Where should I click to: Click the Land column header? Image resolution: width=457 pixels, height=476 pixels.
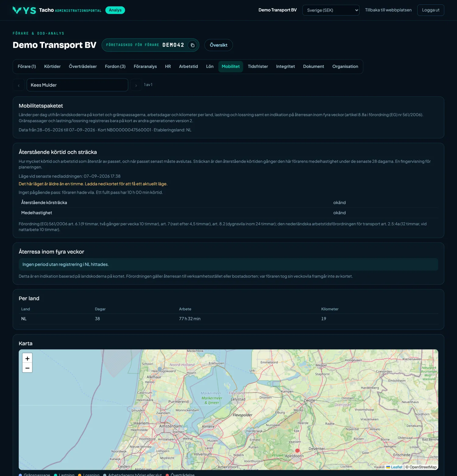click(26, 309)
